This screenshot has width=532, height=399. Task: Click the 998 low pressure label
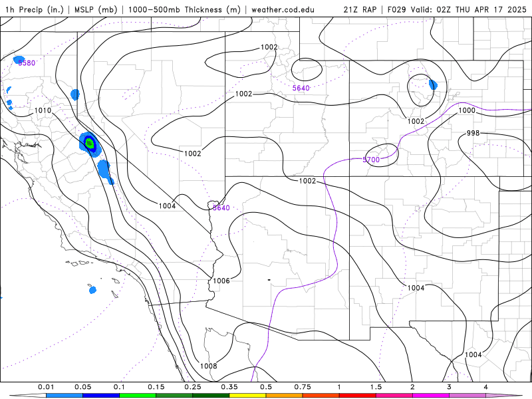(473, 133)
